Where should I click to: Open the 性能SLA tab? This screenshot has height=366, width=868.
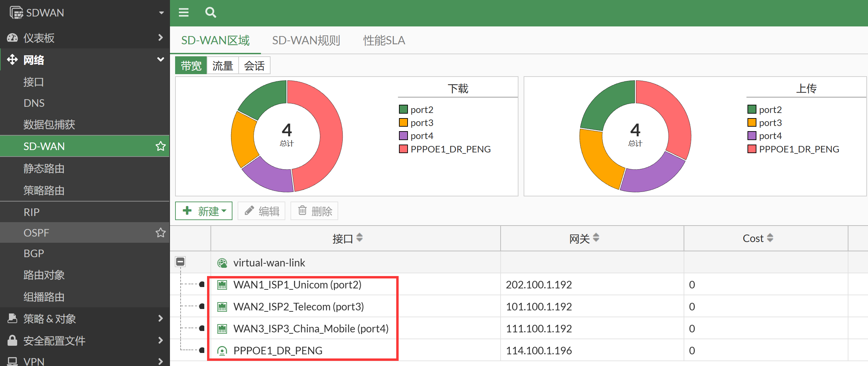(384, 41)
